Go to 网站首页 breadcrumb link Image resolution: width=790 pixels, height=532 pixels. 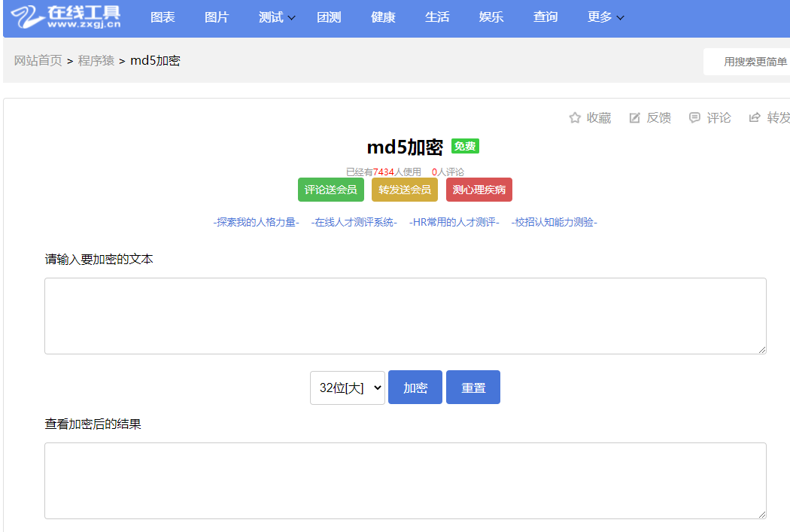(38, 61)
